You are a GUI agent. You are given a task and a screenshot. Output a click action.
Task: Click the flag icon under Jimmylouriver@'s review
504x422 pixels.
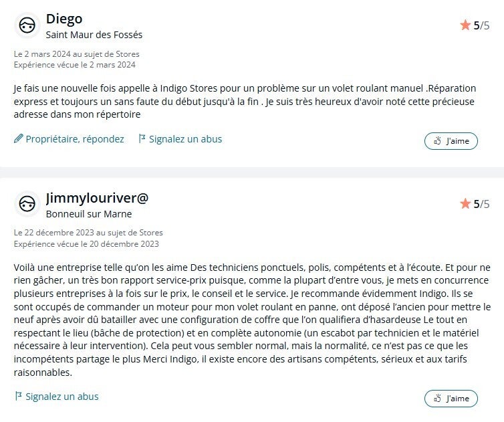[x=18, y=397]
